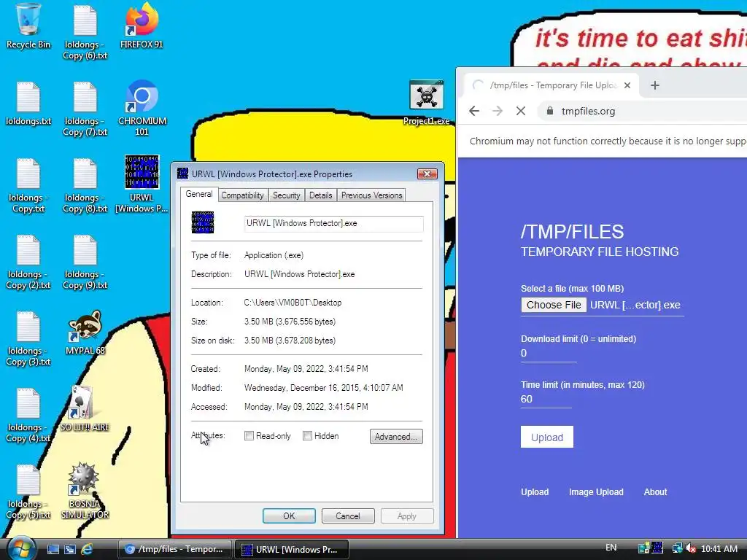Select URWL [Windows P... desktop icon
This screenshot has width=747, height=560.
[x=142, y=184]
